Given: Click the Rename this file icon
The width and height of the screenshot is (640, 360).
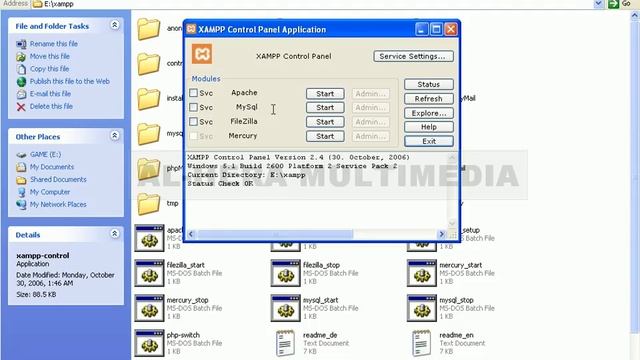Looking at the screenshot, I should [x=21, y=44].
